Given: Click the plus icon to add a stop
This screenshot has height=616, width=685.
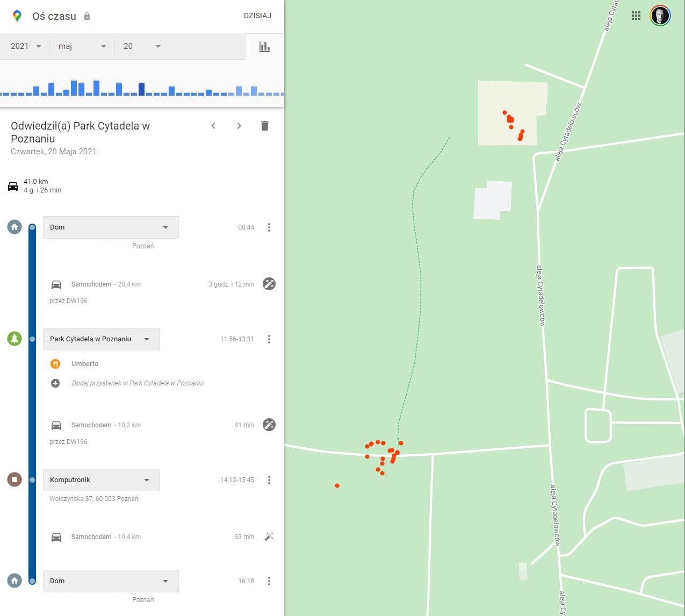Looking at the screenshot, I should point(55,383).
